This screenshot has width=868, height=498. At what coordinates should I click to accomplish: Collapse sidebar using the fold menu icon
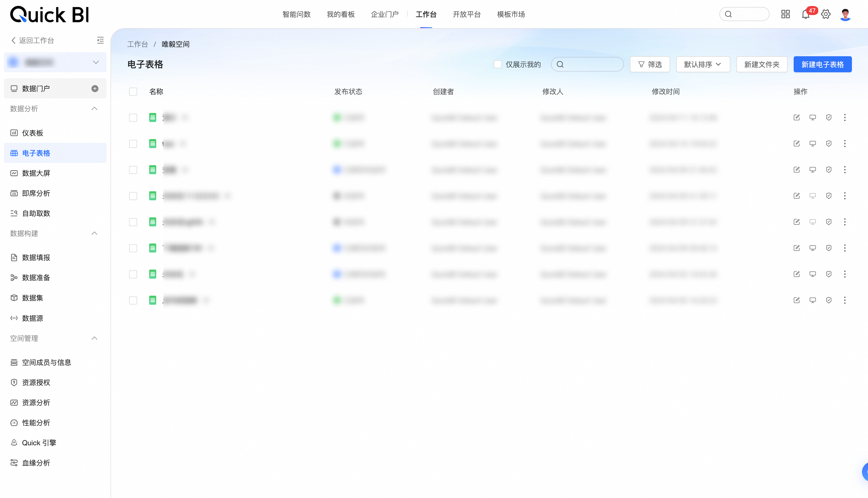click(100, 40)
